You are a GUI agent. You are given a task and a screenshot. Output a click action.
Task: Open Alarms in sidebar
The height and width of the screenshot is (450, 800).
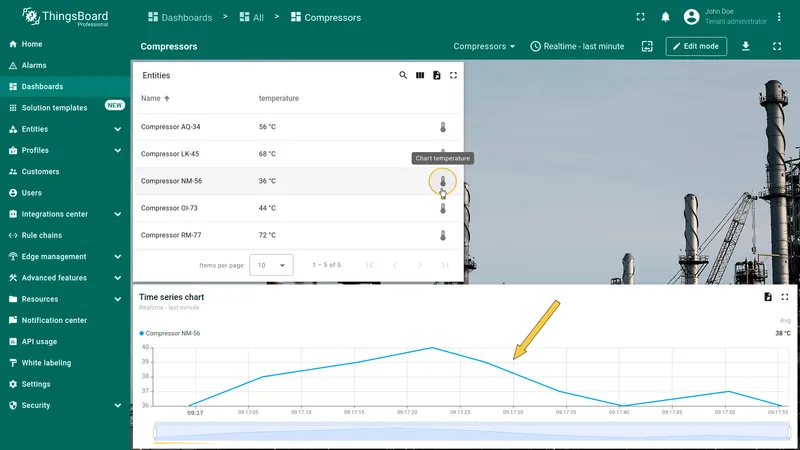[x=65, y=65]
